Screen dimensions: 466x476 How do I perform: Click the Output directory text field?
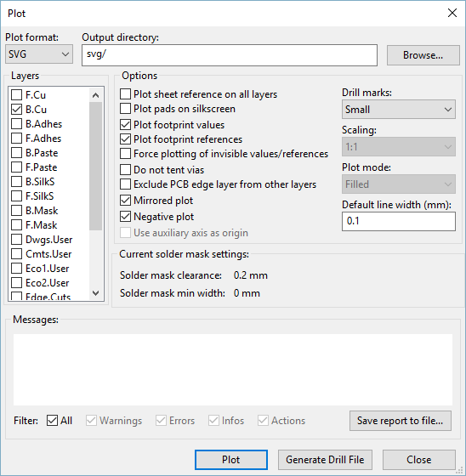click(x=230, y=55)
